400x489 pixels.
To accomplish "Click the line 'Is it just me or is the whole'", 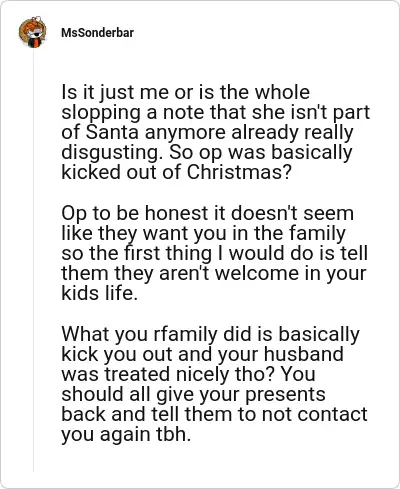I will (x=186, y=92).
